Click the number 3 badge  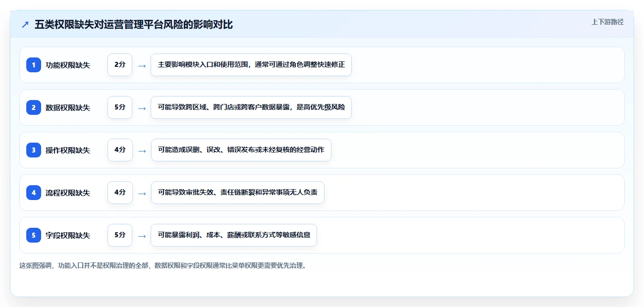[x=34, y=150]
